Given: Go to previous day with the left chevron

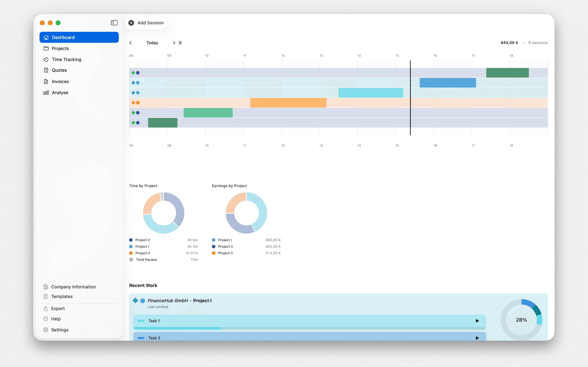Looking at the screenshot, I should 130,42.
